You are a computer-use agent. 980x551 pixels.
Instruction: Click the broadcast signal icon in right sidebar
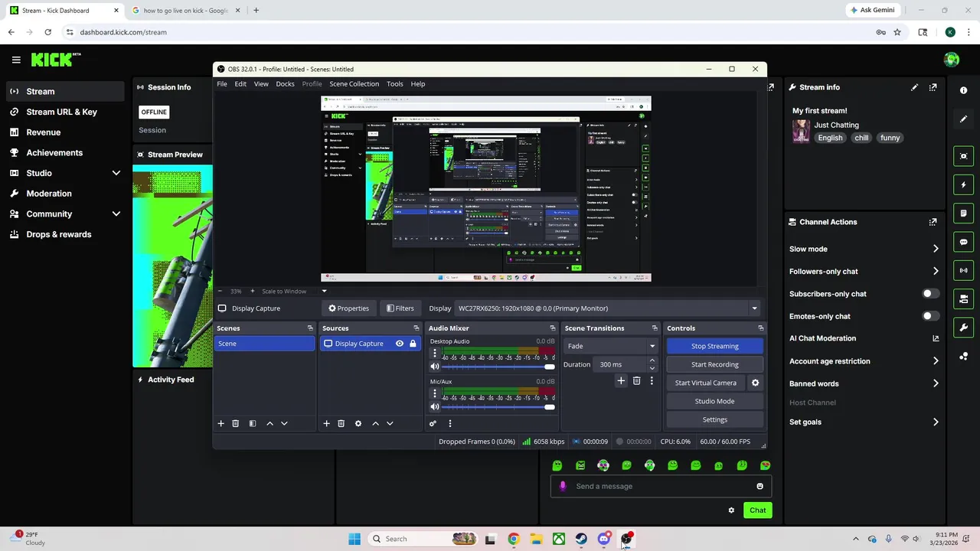(x=963, y=270)
